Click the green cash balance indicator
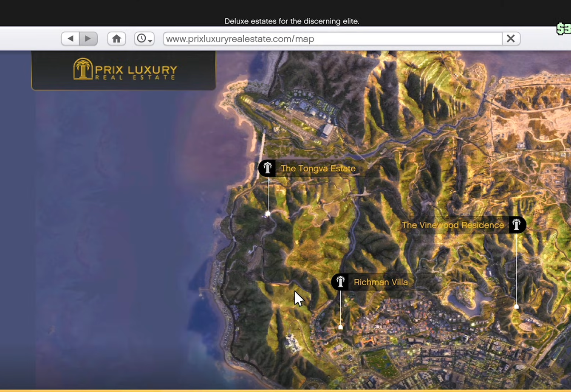The image size is (571, 392). 564,29
